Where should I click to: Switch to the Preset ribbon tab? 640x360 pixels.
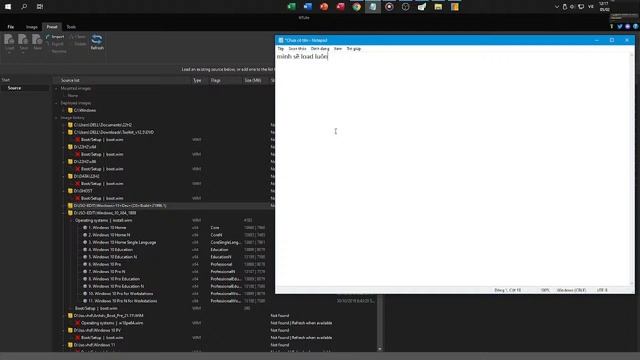pyautogui.click(x=52, y=27)
